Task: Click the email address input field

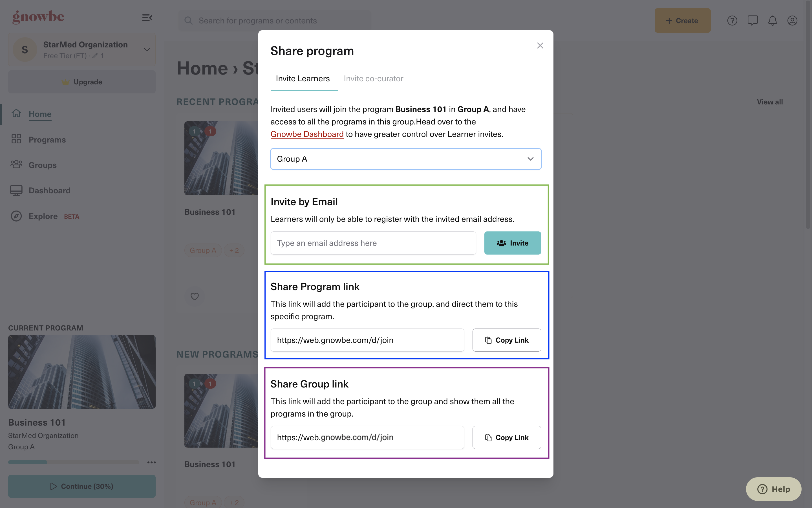Action: [373, 243]
